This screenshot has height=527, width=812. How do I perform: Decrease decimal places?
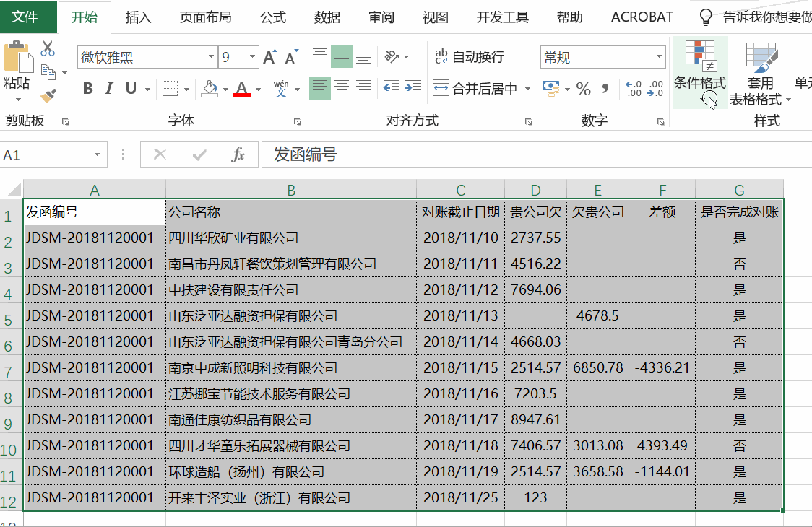pos(655,89)
